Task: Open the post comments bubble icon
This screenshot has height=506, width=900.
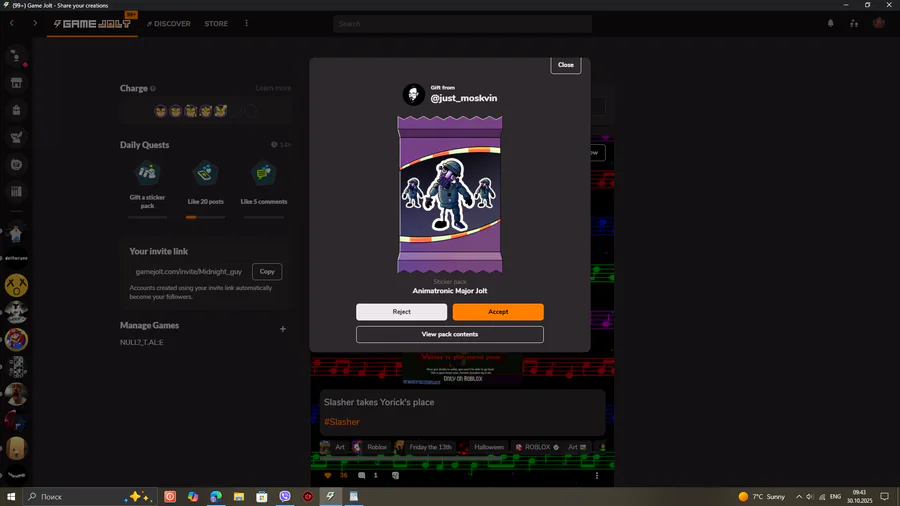Action: (362, 476)
